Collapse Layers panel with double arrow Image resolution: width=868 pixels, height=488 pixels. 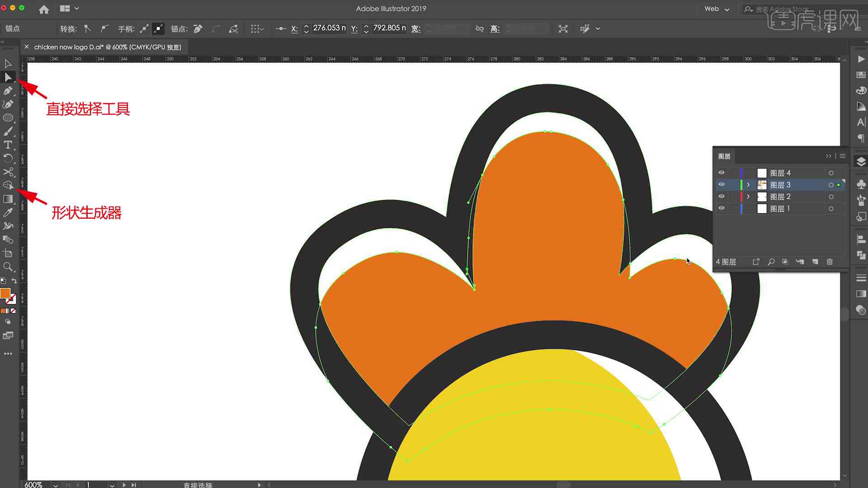tap(828, 156)
